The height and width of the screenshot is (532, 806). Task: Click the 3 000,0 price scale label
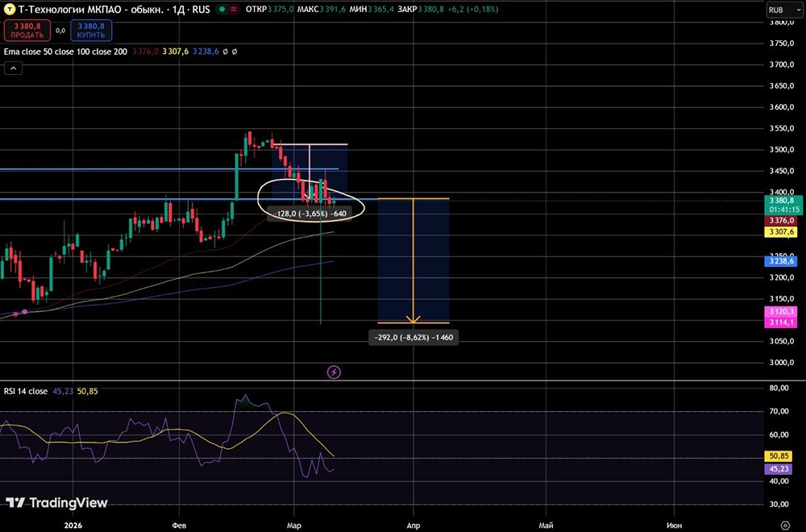pyautogui.click(x=782, y=363)
